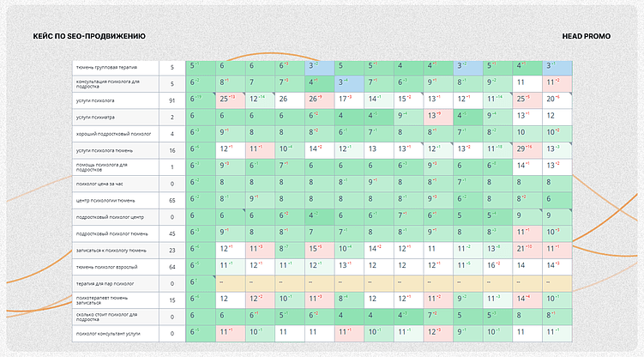Image resolution: width=644 pixels, height=357 pixels.
Task: Click 'психолог цена за час' keyword
Action: 100,183
